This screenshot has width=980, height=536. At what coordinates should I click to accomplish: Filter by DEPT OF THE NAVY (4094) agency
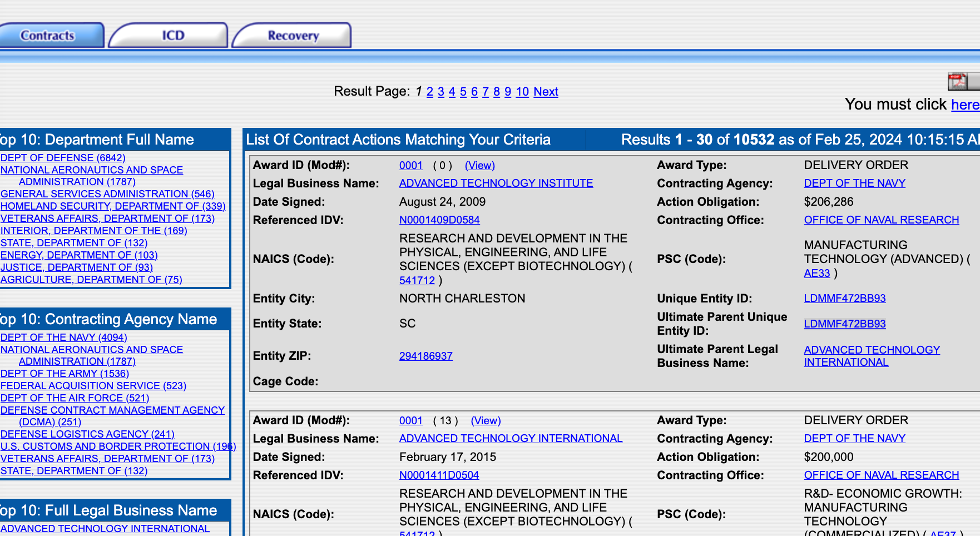click(64, 338)
